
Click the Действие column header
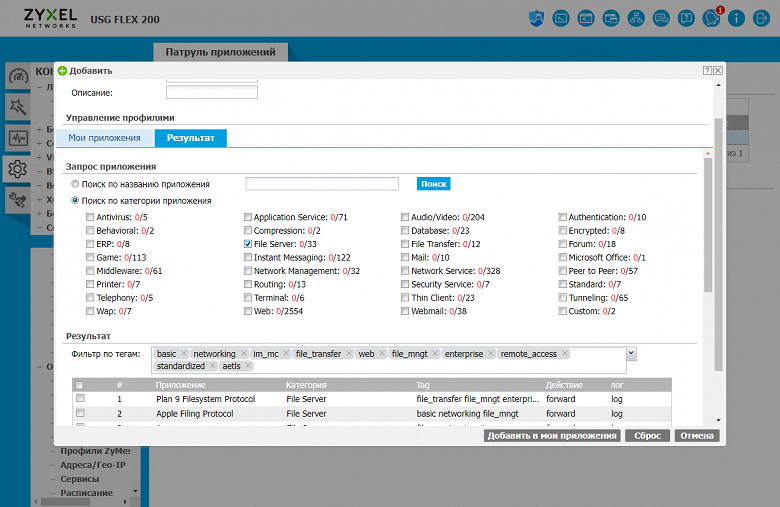[x=564, y=385]
